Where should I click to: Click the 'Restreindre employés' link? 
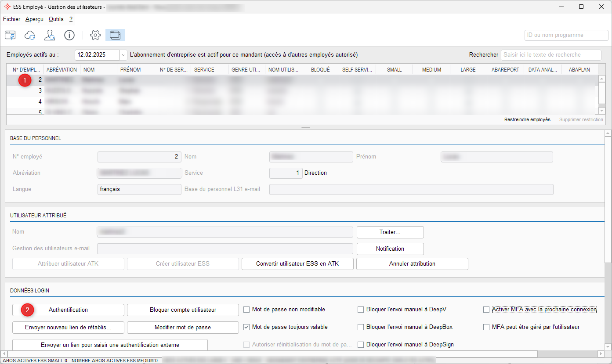click(x=527, y=119)
